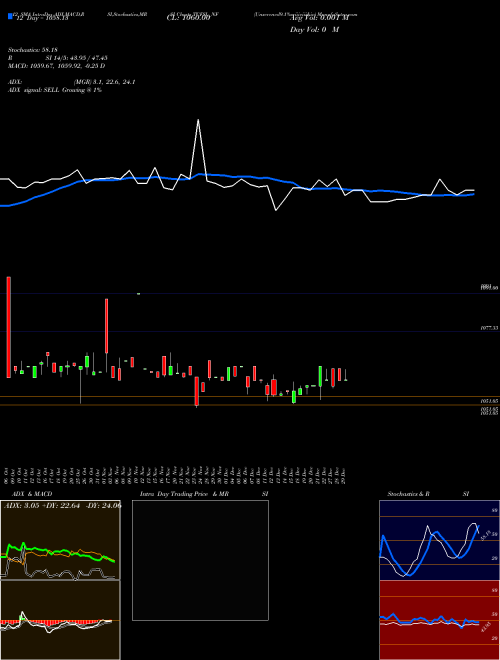Click the 'Avg Vol: 0.001 M' text
This screenshot has height=660, width=500.
319,19
